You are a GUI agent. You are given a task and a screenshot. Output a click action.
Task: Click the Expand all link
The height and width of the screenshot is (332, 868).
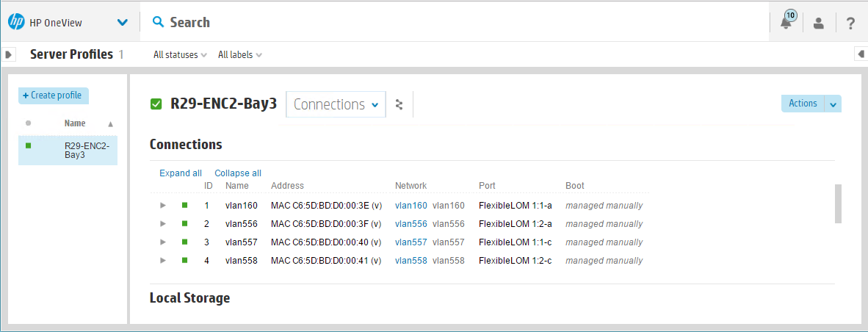click(181, 173)
